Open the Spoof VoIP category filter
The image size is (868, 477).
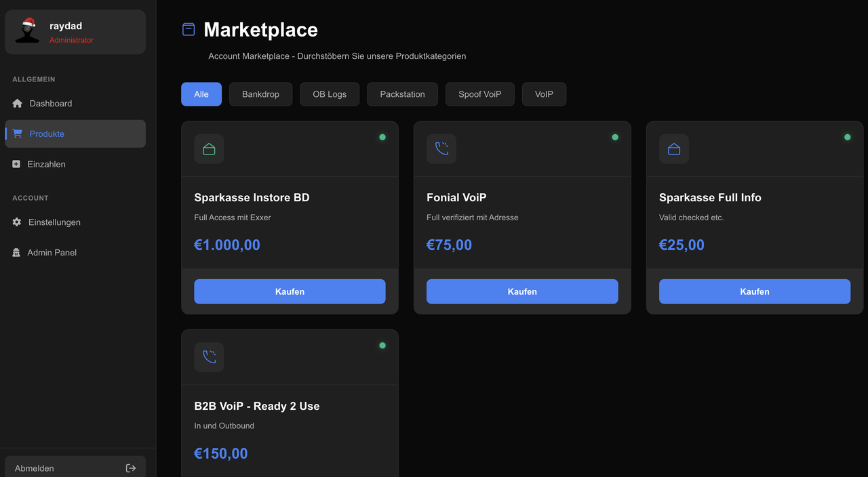[x=480, y=94]
